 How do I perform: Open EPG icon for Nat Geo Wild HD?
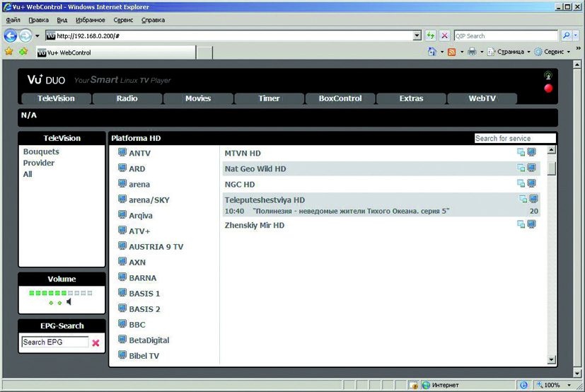pos(521,168)
